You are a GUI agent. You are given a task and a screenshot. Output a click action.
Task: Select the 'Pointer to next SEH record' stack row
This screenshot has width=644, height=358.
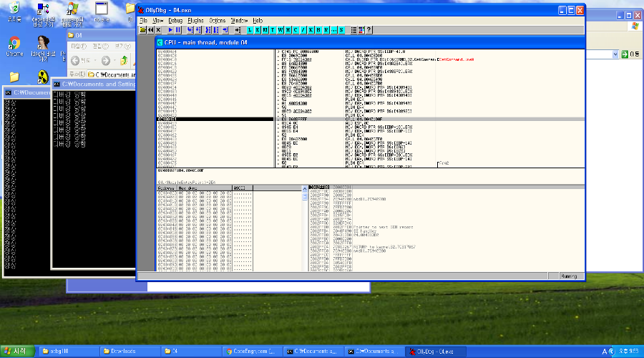point(447,227)
